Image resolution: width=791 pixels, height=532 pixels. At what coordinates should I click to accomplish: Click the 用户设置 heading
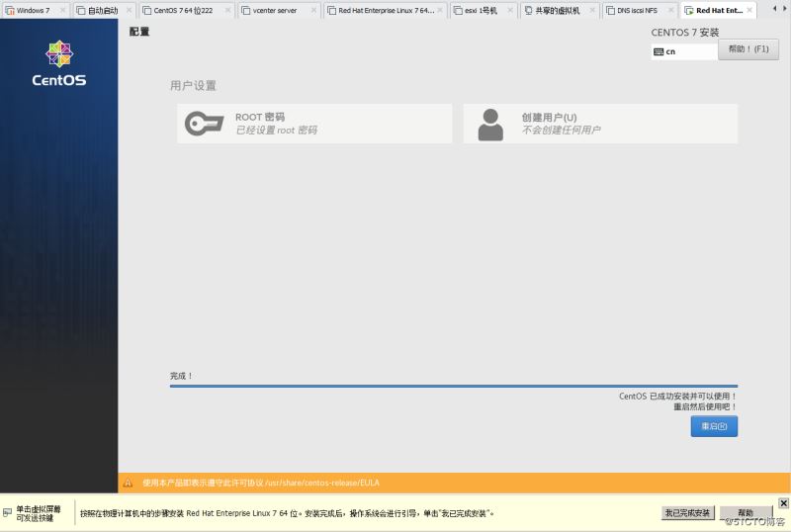pos(193,86)
